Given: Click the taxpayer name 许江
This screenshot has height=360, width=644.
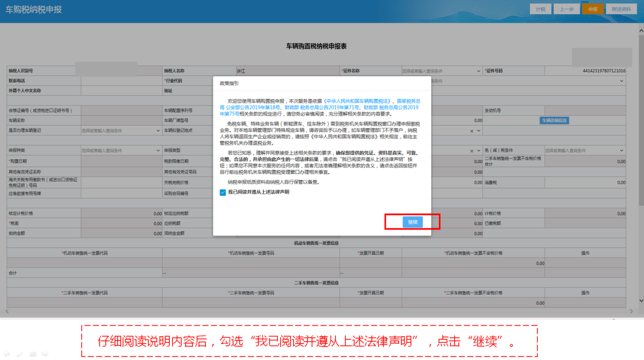Looking at the screenshot, I should coord(241,71).
